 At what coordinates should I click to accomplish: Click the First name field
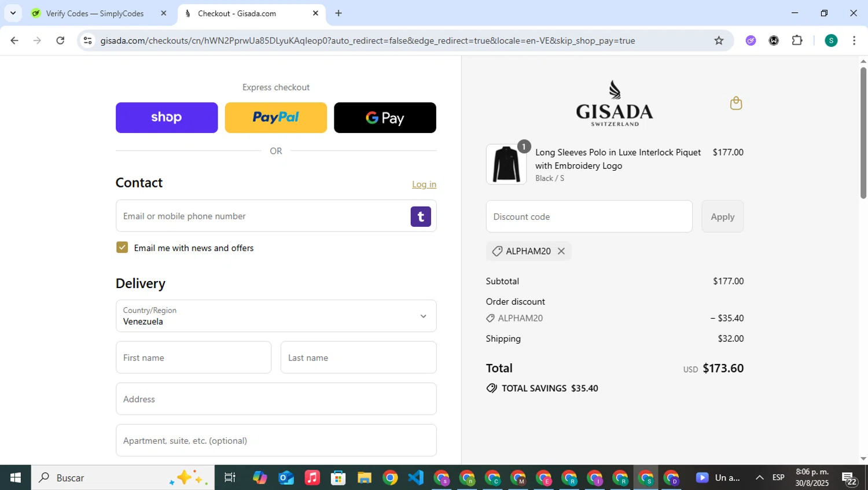(193, 358)
